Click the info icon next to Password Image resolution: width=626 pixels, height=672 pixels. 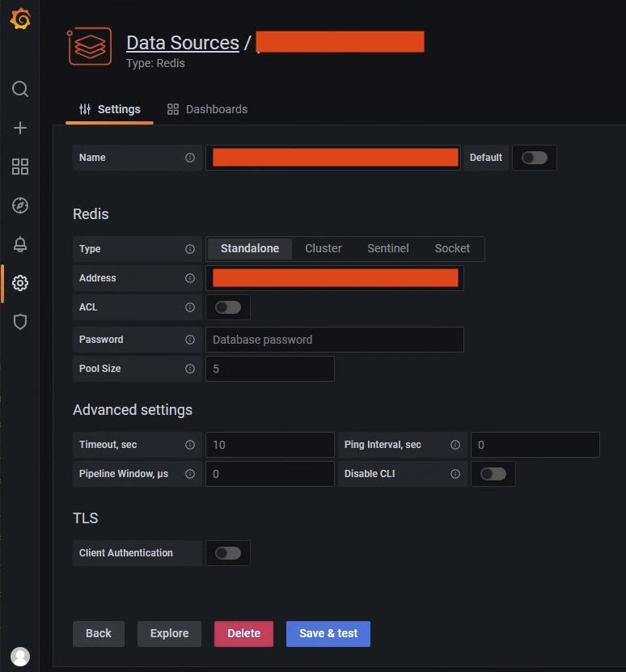click(x=190, y=340)
